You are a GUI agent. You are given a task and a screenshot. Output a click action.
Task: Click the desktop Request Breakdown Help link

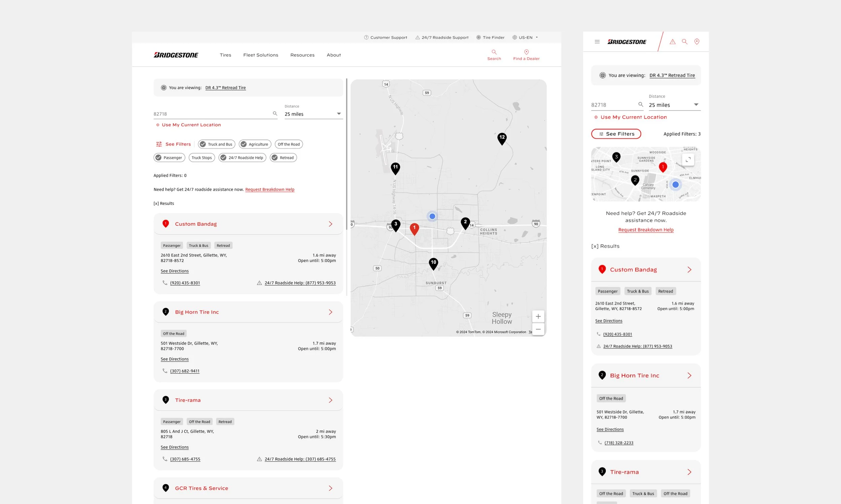[x=269, y=190]
